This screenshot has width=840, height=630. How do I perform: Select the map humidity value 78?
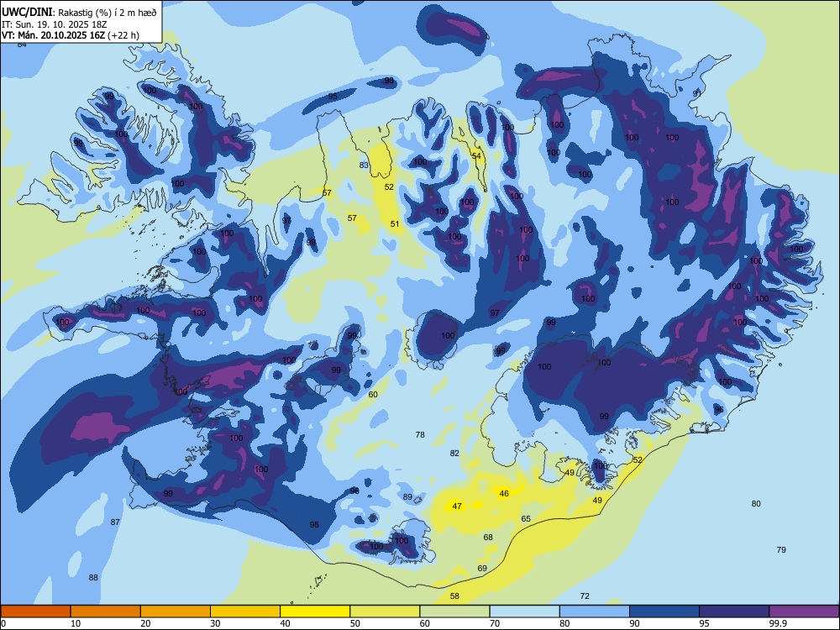420,434
